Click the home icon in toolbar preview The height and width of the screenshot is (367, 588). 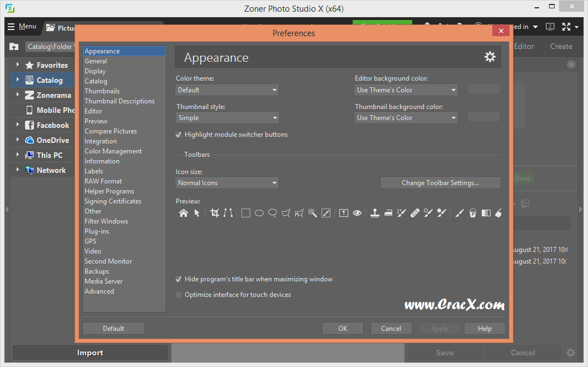pos(184,213)
